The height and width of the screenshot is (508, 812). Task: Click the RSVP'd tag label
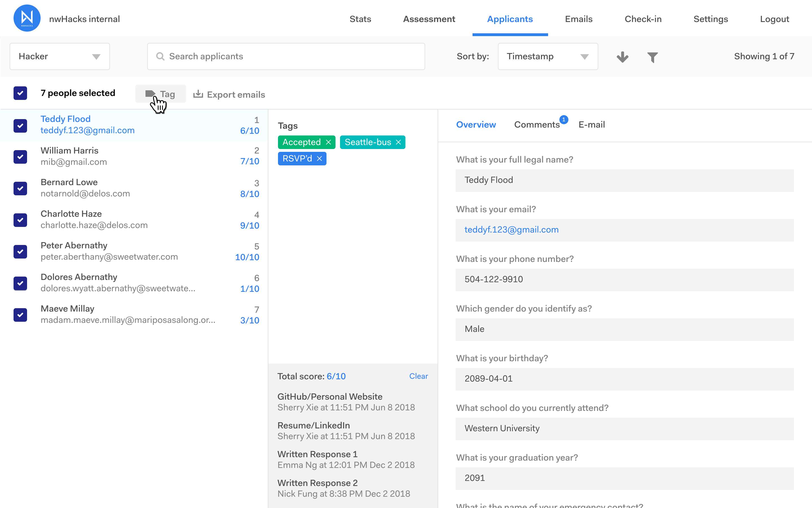click(x=297, y=159)
